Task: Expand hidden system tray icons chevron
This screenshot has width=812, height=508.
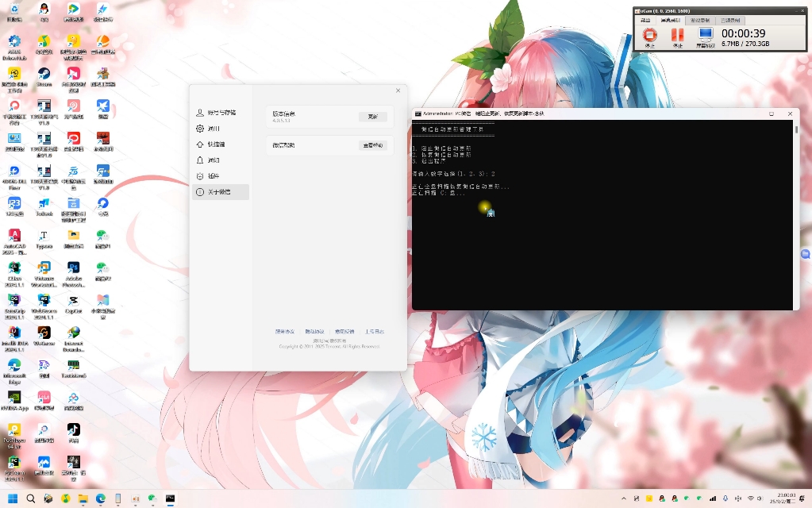Action: coord(624,498)
